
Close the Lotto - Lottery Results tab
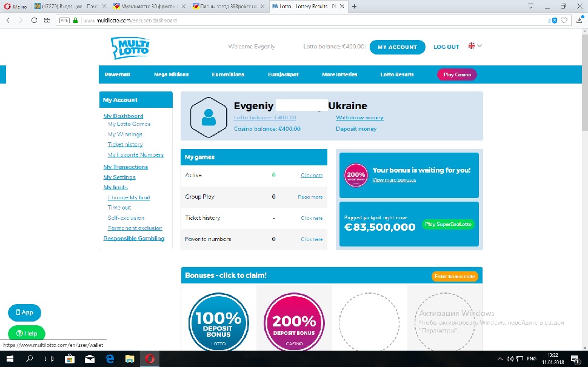pyautogui.click(x=342, y=7)
